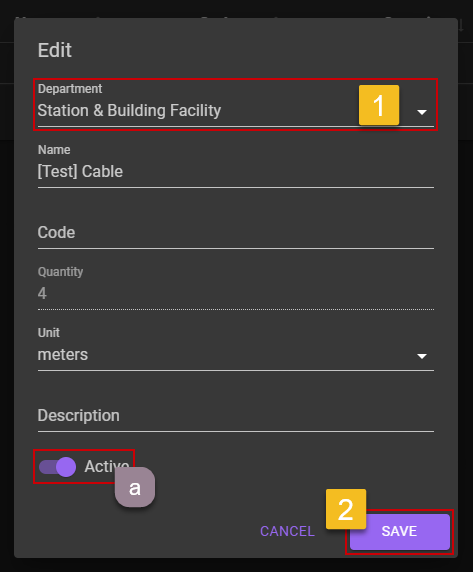Click the yellow number 2 annotation badge

346,509
